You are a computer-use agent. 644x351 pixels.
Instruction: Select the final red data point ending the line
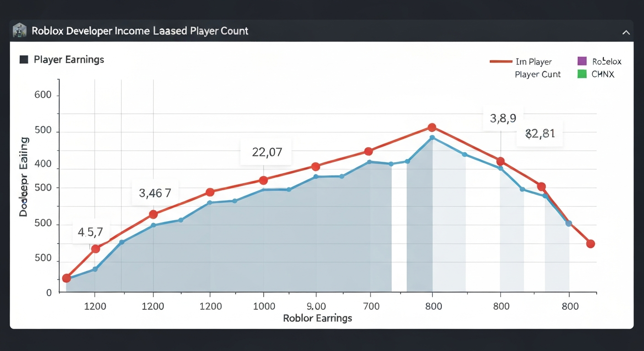click(590, 244)
